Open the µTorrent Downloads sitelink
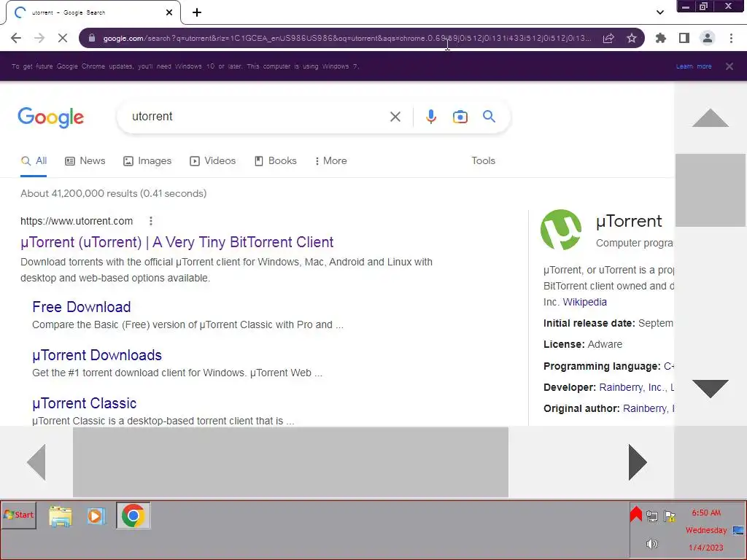747x560 pixels. [x=97, y=355]
